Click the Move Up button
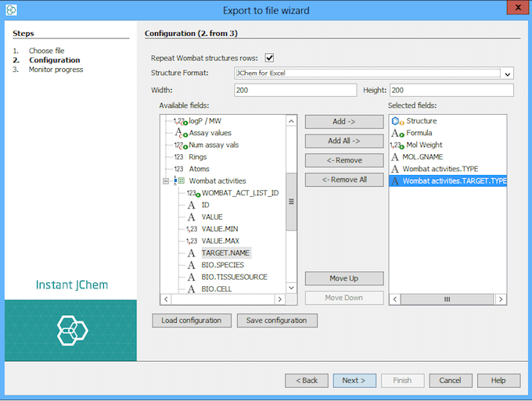The image size is (532, 401). point(344,279)
